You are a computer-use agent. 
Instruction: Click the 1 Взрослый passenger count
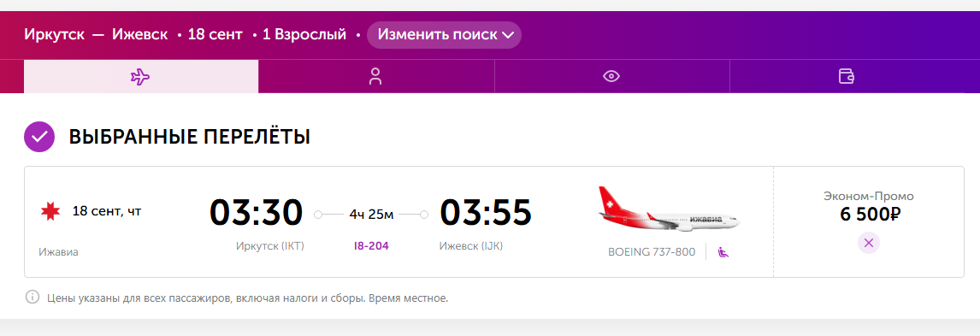[304, 34]
